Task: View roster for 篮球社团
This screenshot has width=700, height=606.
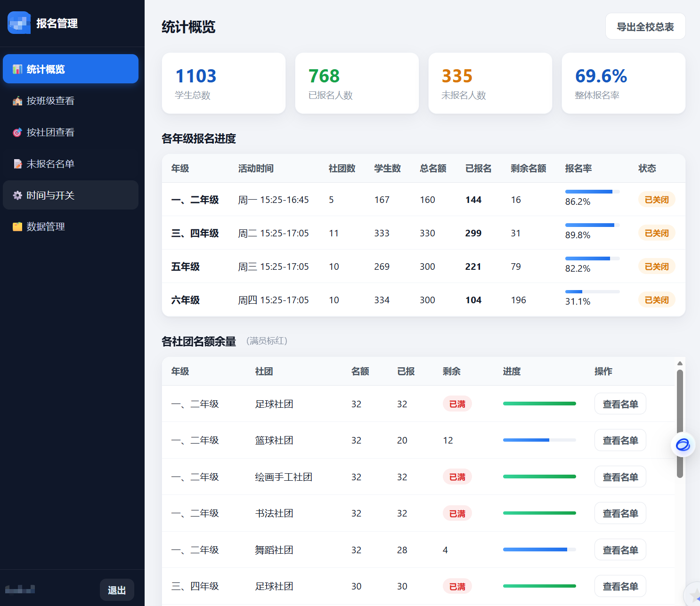Action: coord(620,440)
